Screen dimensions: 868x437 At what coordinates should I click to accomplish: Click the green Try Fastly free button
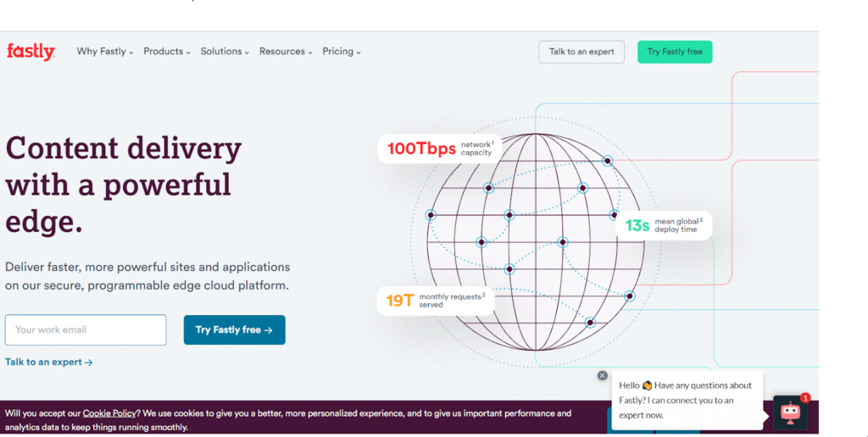pyautogui.click(x=675, y=52)
